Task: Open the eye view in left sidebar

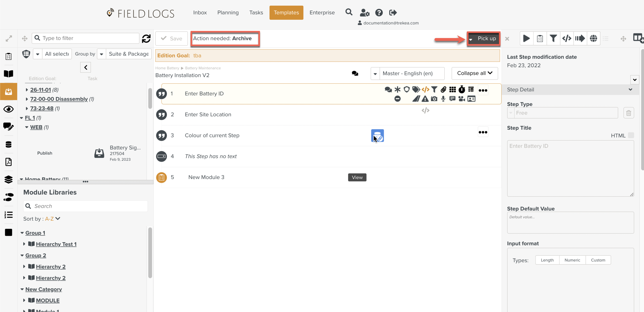Action: coord(9,109)
